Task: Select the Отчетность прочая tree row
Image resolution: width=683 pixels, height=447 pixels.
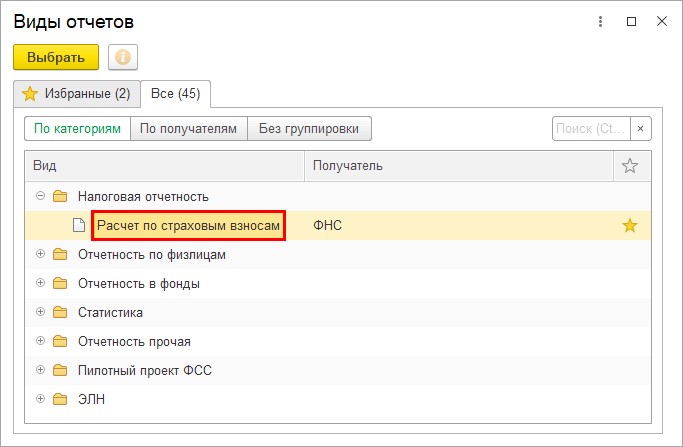Action: (338, 342)
